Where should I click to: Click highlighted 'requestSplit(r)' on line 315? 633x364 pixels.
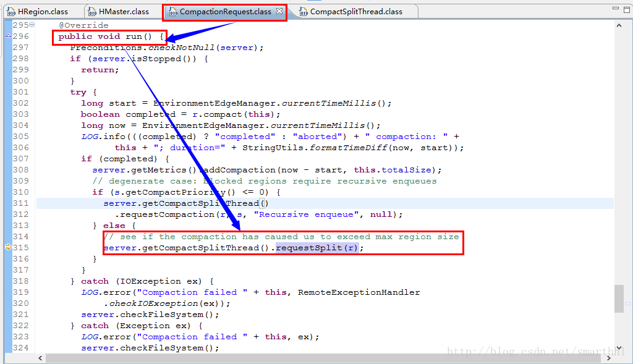click(x=317, y=247)
